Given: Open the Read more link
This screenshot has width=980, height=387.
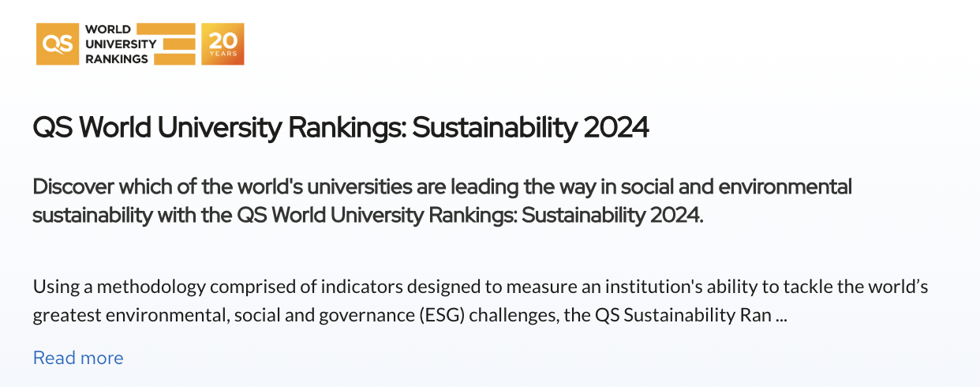Looking at the screenshot, I should tap(78, 358).
